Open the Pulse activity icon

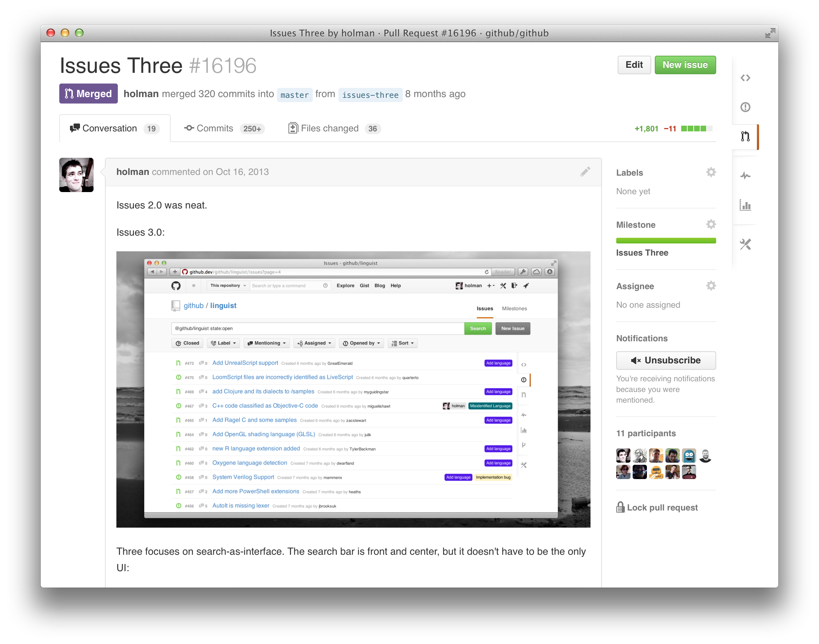click(x=745, y=176)
